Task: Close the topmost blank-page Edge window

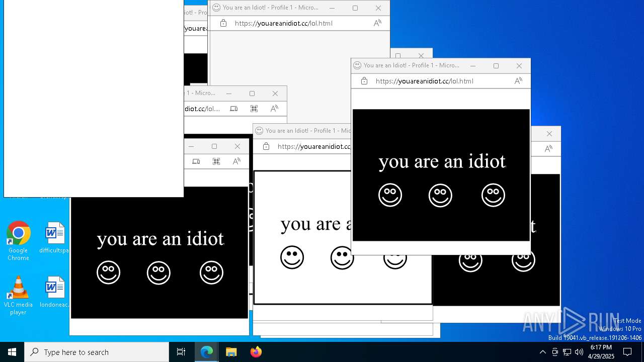Action: click(378, 8)
